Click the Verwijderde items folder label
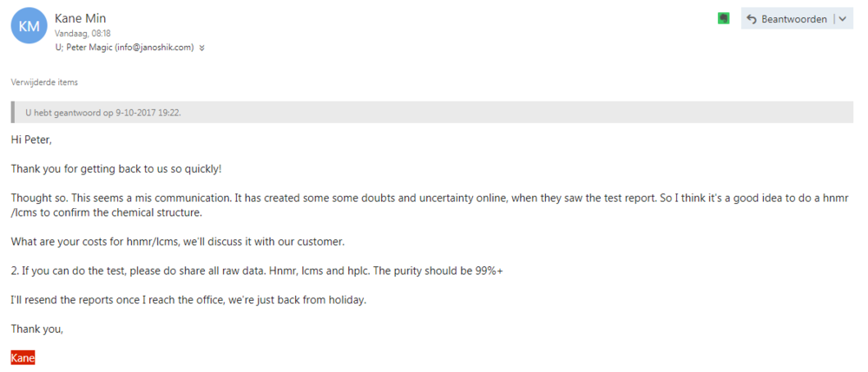 point(44,82)
